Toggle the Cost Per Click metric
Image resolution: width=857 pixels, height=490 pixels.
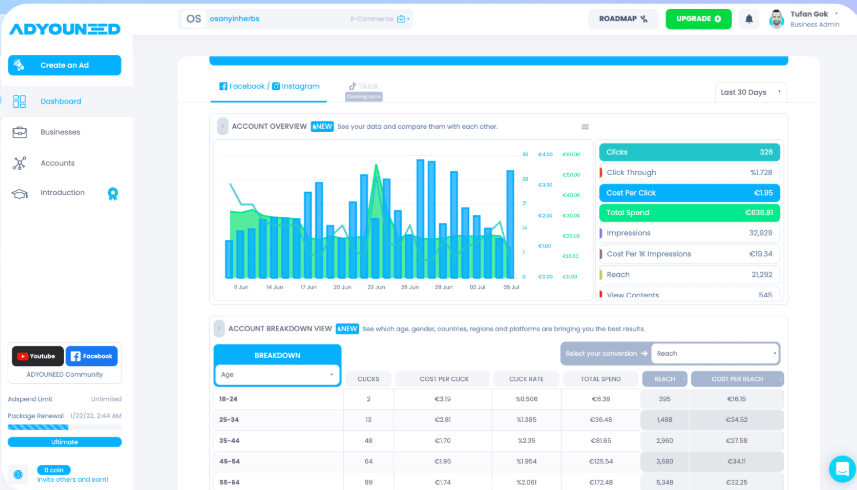click(x=689, y=193)
